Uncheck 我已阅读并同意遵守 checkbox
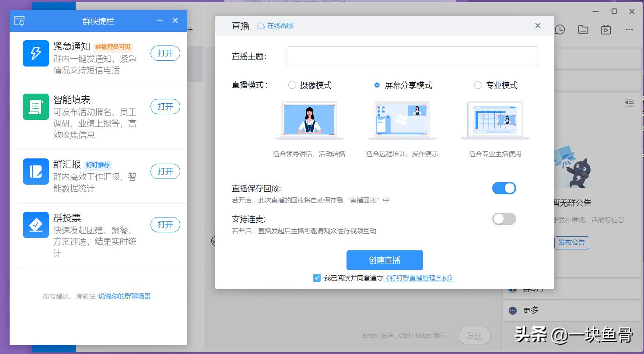This screenshot has width=644, height=354. click(317, 278)
